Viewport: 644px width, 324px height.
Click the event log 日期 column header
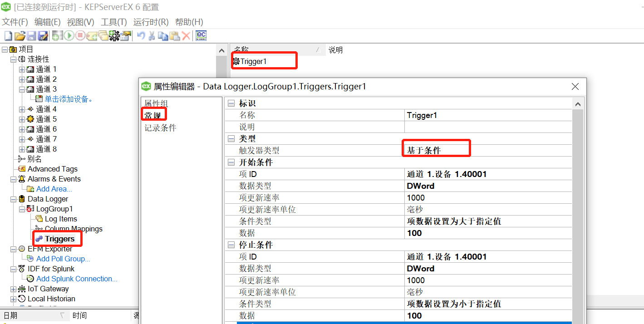pyautogui.click(x=34, y=315)
